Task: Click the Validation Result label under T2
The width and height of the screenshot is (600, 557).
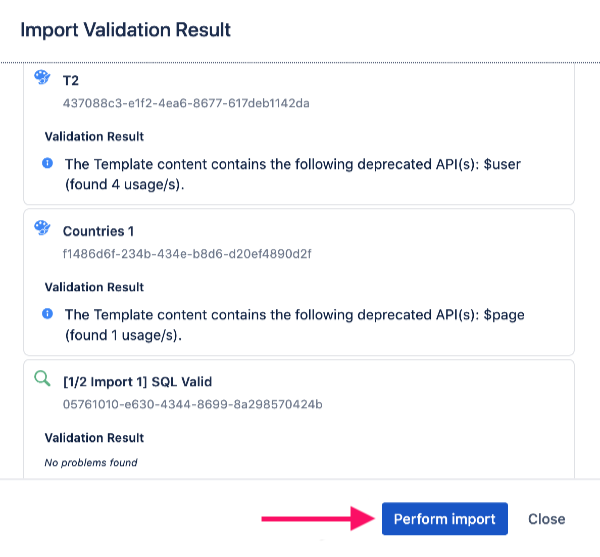Action: tap(94, 136)
